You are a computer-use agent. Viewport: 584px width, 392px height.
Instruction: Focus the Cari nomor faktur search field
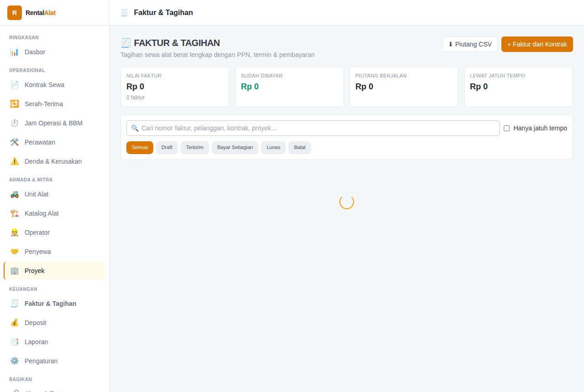(313, 128)
